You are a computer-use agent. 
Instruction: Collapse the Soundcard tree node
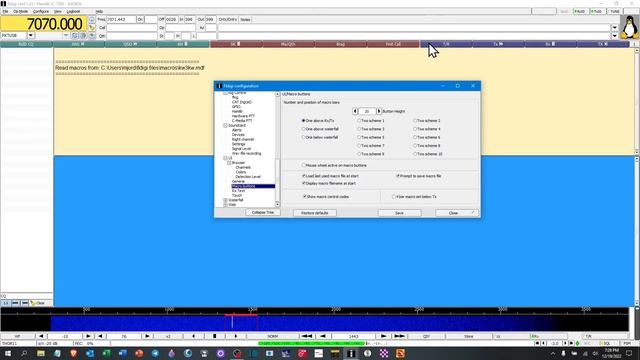pos(225,125)
